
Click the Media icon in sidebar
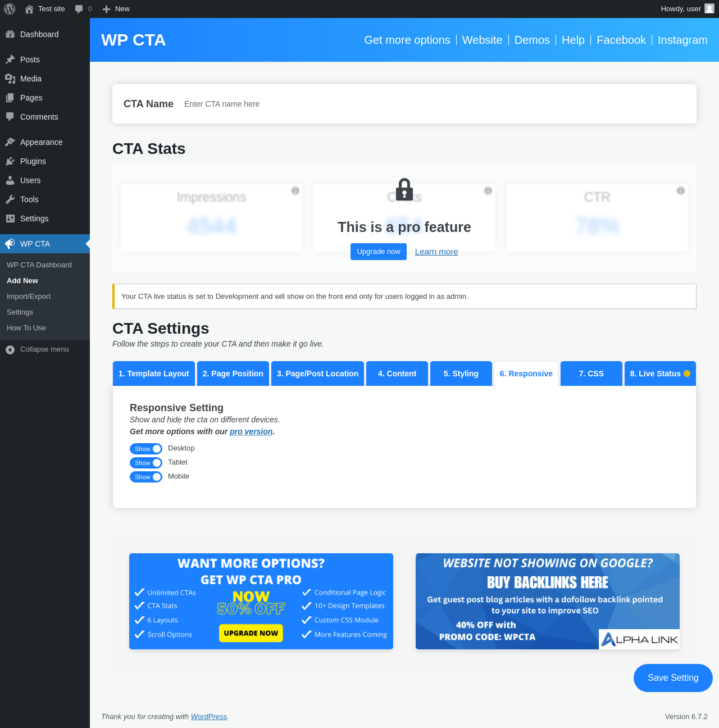click(10, 79)
